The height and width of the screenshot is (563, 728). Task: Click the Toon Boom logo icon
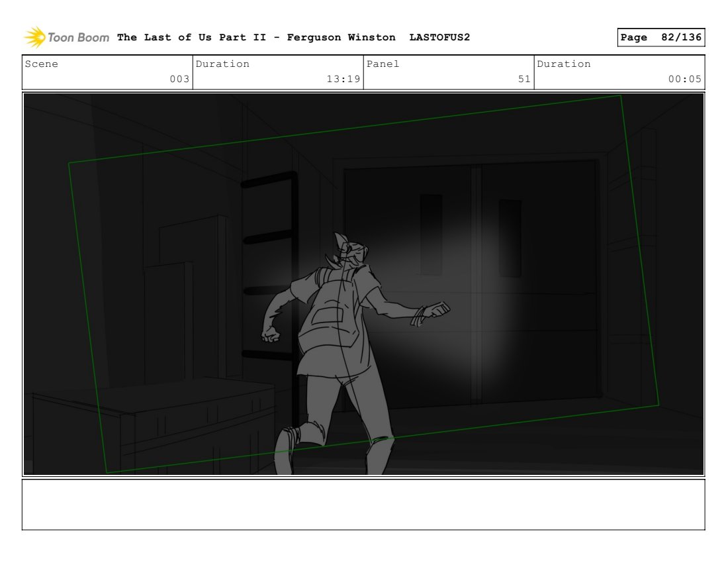(x=35, y=37)
